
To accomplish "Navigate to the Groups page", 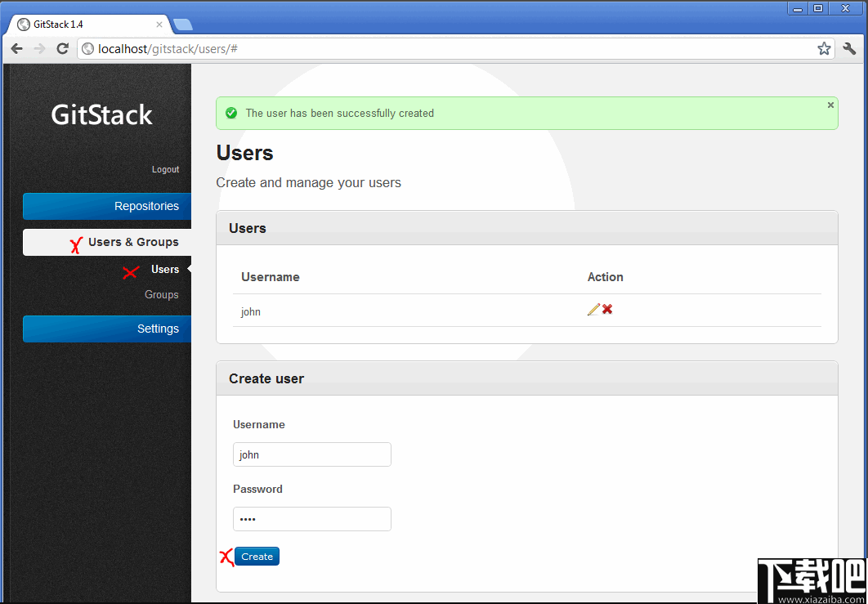I will coord(161,294).
